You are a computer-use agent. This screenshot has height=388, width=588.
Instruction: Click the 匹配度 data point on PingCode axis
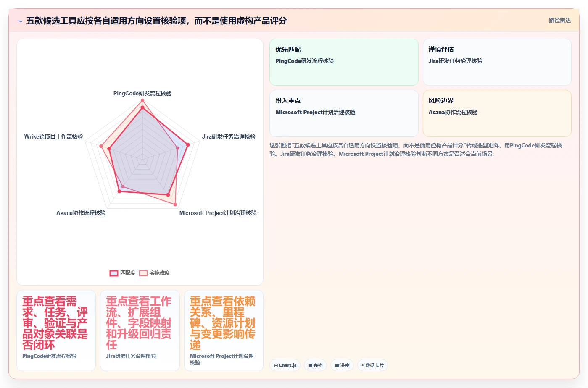(142, 108)
